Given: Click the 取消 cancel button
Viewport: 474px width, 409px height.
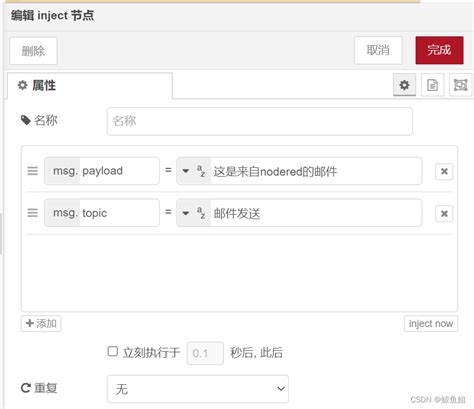Looking at the screenshot, I should (378, 50).
